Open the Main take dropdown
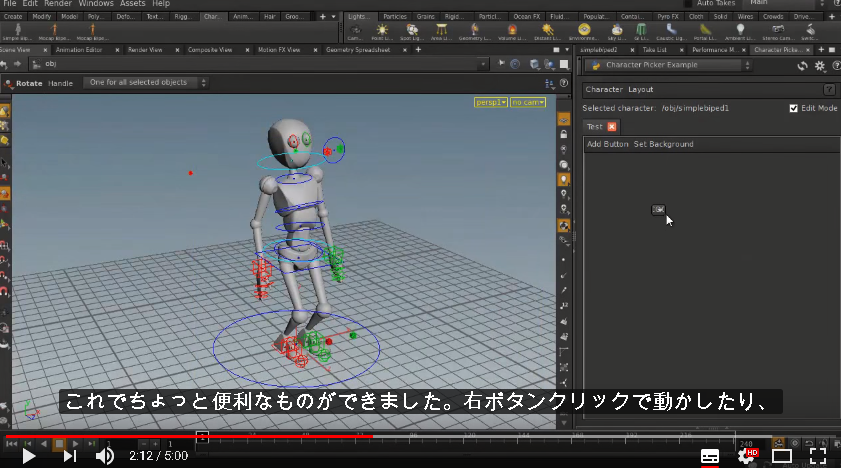This screenshot has height=468, width=841. tap(786, 3)
